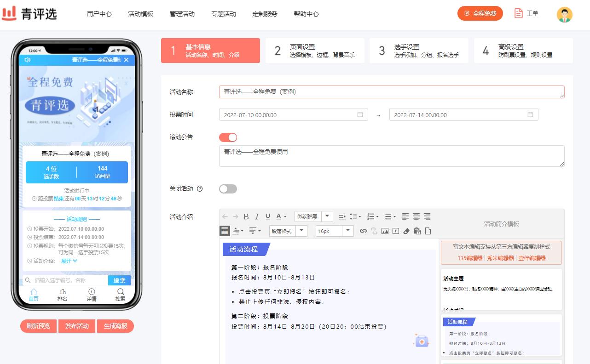The image size is (590, 364).
Task: Insert a hyperlink using the chain icon
Action: coord(363,231)
